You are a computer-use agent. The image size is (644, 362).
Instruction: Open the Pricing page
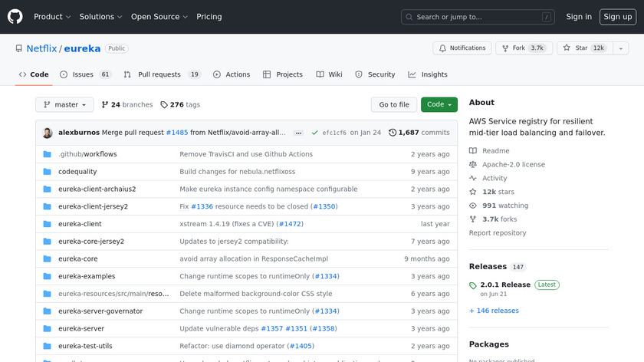[x=209, y=17]
